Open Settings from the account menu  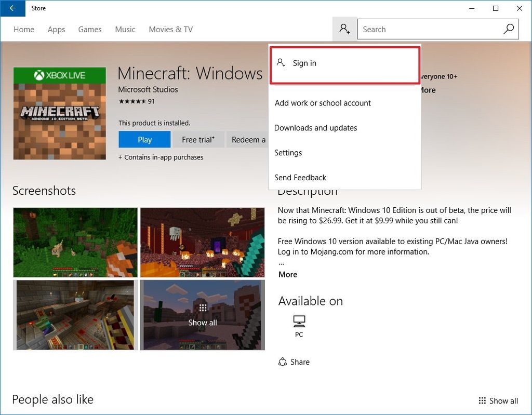click(x=288, y=153)
